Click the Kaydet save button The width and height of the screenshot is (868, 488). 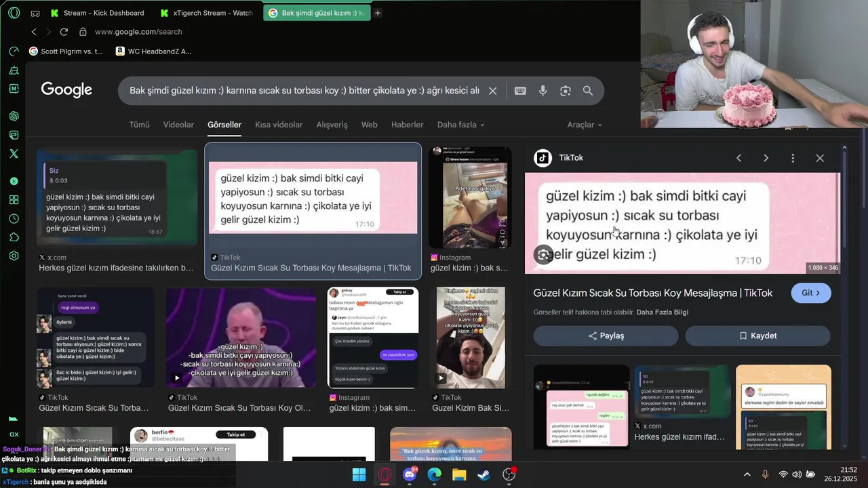point(757,335)
